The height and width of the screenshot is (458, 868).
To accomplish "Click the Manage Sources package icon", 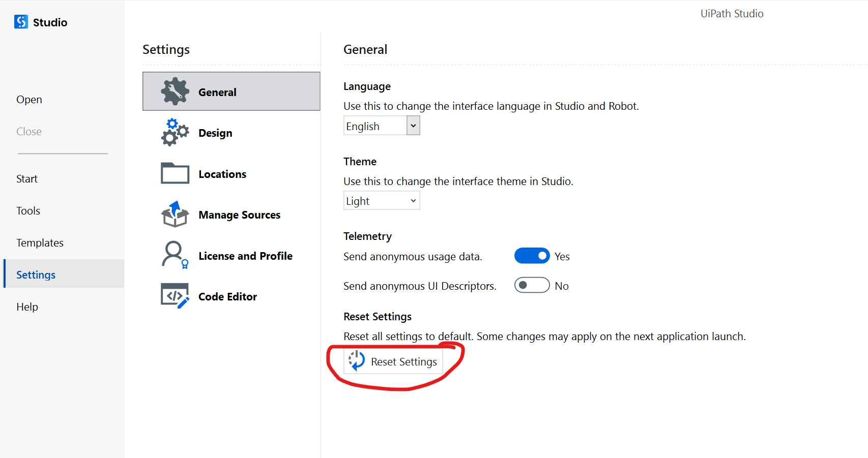I will point(175,215).
